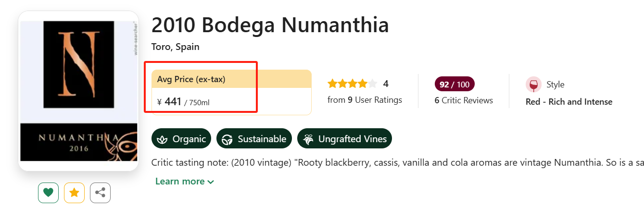
Task: Click the Avg Price (ex-tax) header
Action: tap(231, 79)
